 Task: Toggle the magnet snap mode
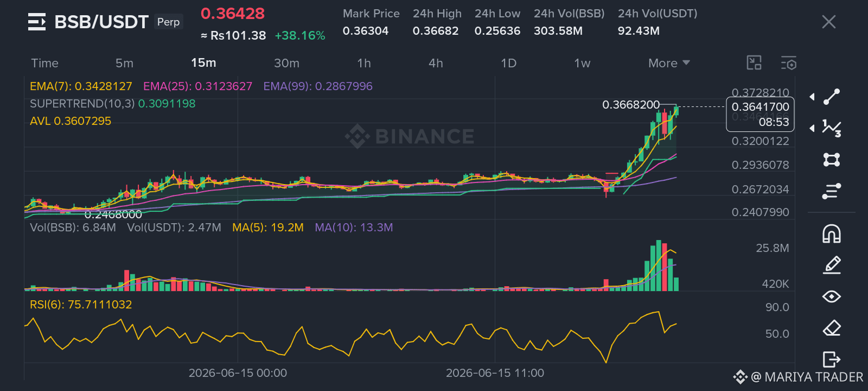click(832, 234)
